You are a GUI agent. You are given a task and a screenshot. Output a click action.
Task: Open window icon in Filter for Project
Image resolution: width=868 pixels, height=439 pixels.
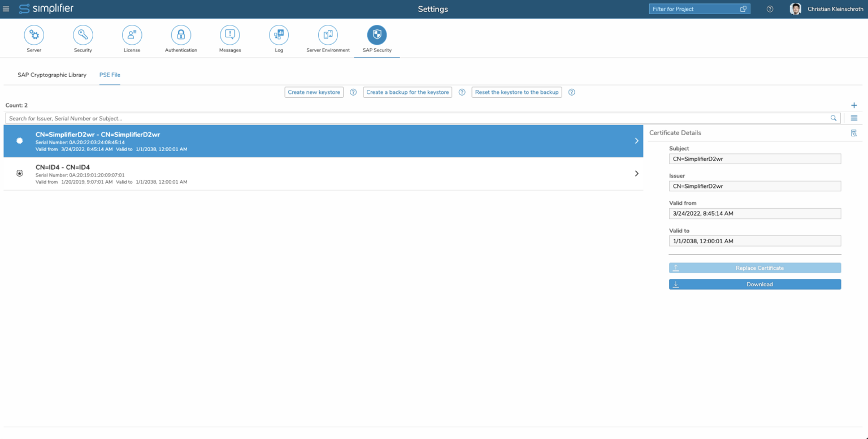(743, 9)
